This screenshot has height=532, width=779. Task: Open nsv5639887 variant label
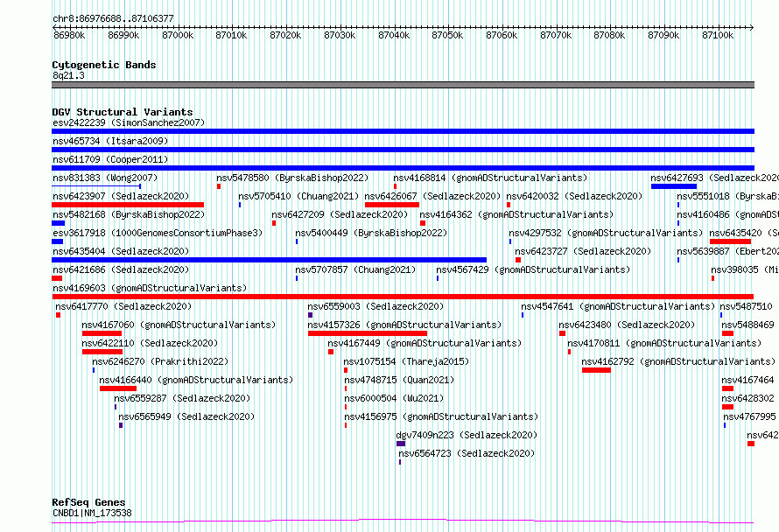[728, 251]
